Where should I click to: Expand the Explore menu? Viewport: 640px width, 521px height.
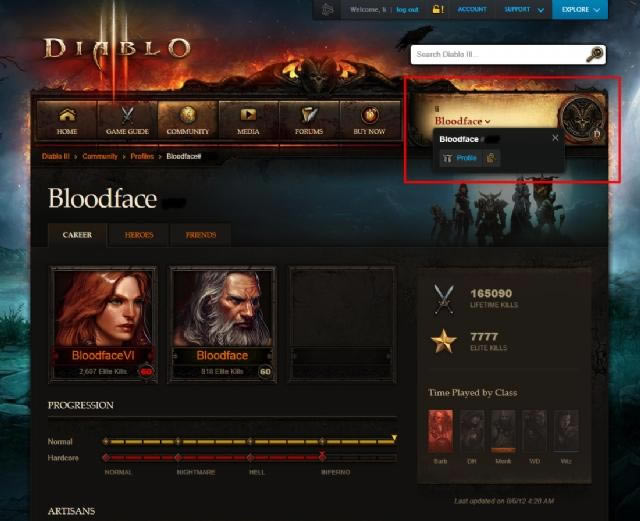pos(580,9)
